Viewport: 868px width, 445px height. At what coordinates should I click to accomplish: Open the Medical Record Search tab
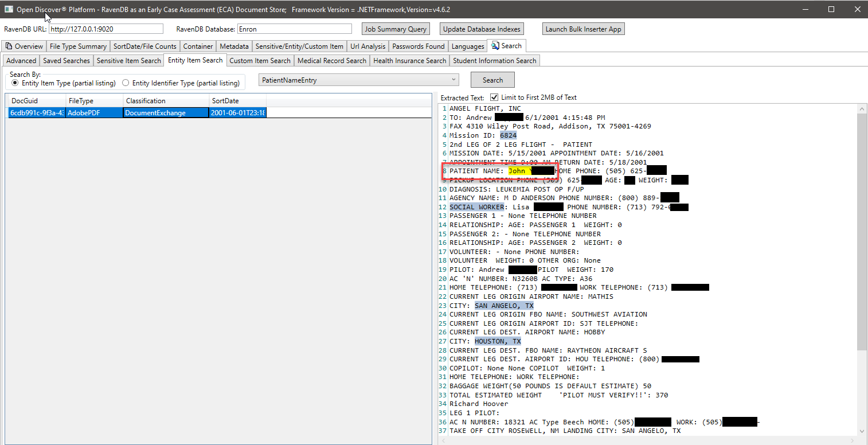(331, 61)
